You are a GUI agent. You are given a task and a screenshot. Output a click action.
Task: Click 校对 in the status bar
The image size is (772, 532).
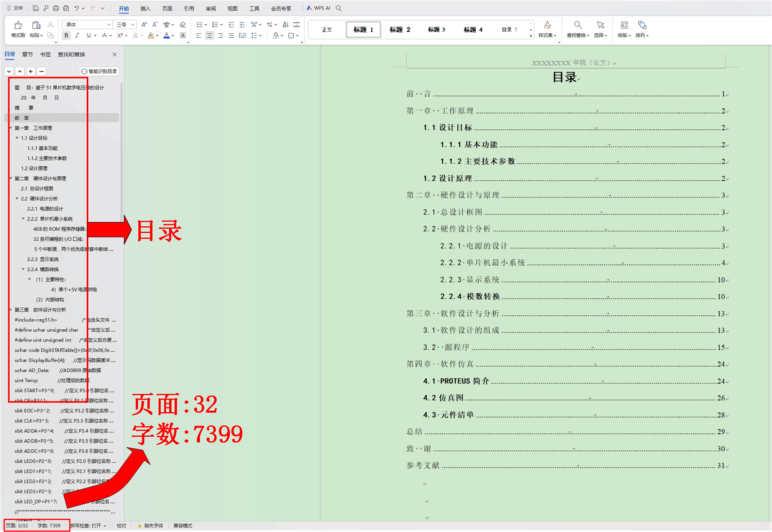coord(121,525)
